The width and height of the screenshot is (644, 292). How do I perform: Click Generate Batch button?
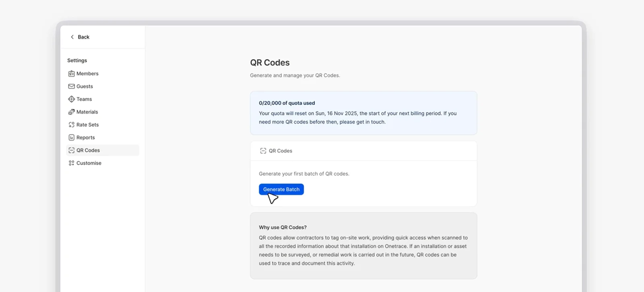click(x=281, y=189)
